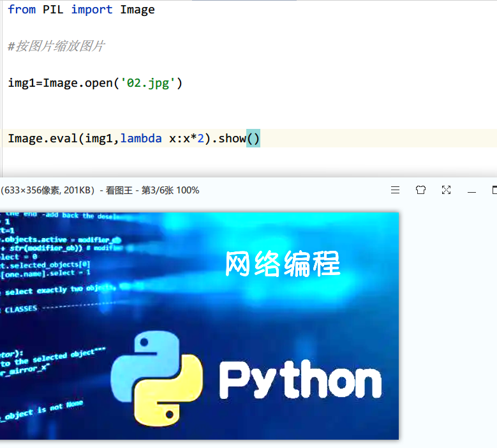Click the 'import' keyword on the first line
Screen dimensions: 497x448
pyautogui.click(x=92, y=10)
